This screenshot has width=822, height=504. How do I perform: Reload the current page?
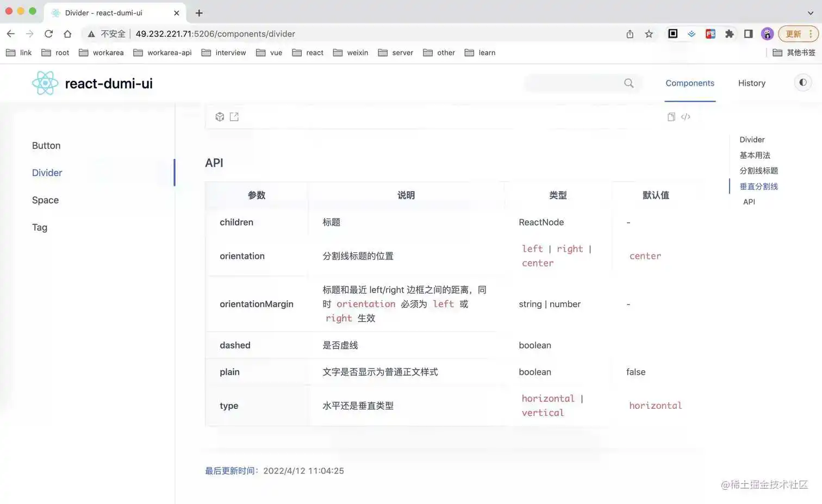click(48, 34)
